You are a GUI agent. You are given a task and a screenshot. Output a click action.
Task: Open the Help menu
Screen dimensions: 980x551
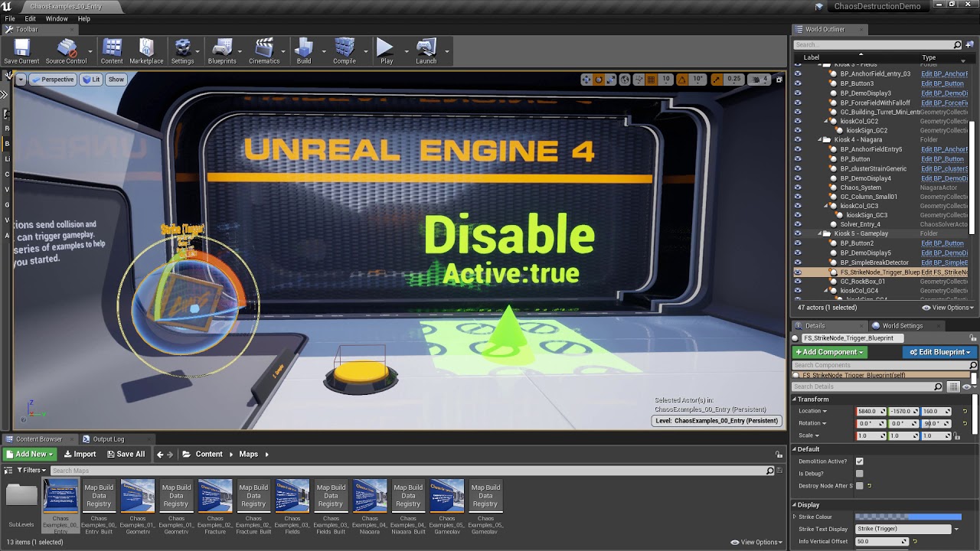pos(84,18)
